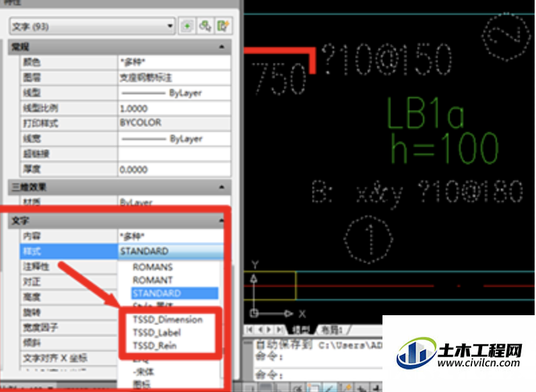Click the bottom 命令: command input line
Image resolution: width=536 pixels, height=392 pixels.
(x=318, y=375)
